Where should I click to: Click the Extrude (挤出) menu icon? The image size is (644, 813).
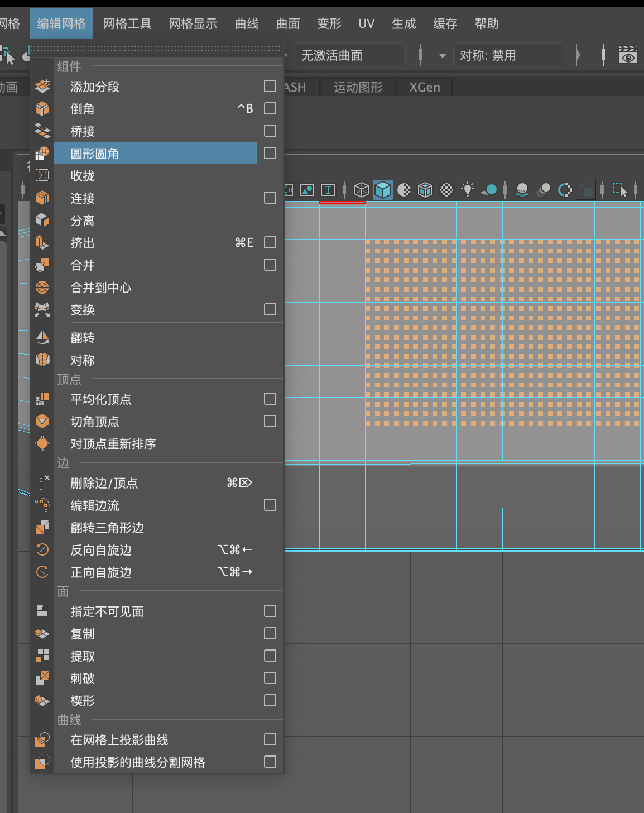coord(42,242)
